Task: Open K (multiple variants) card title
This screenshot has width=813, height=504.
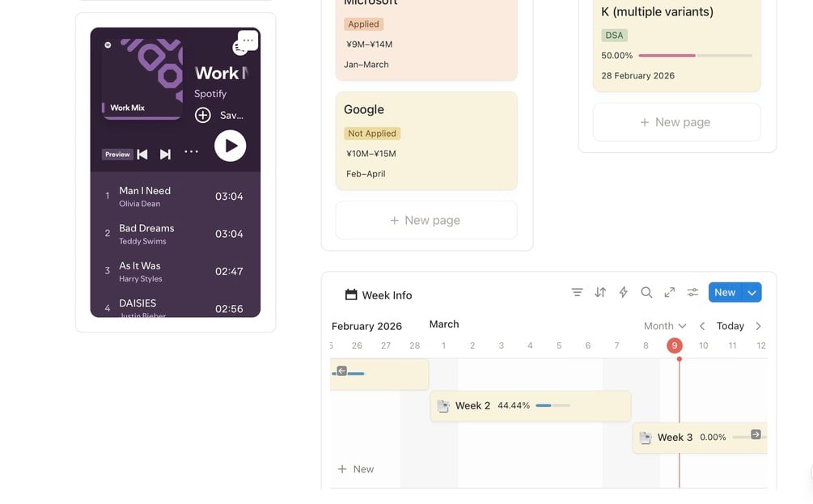Action: 657,11
